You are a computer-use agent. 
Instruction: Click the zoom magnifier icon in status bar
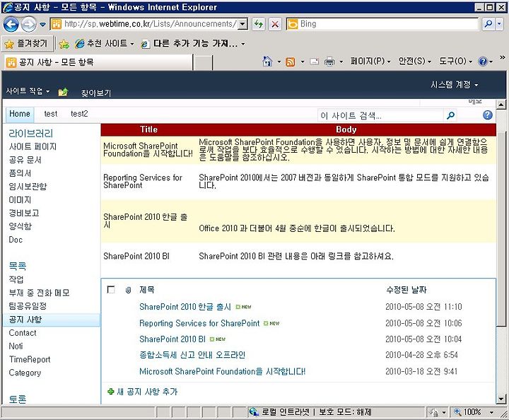457,412
